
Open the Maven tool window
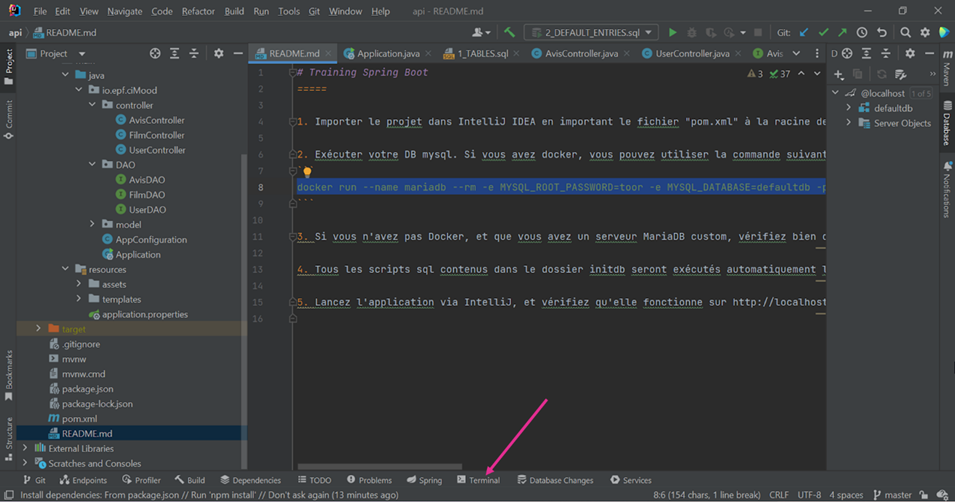pos(947,68)
